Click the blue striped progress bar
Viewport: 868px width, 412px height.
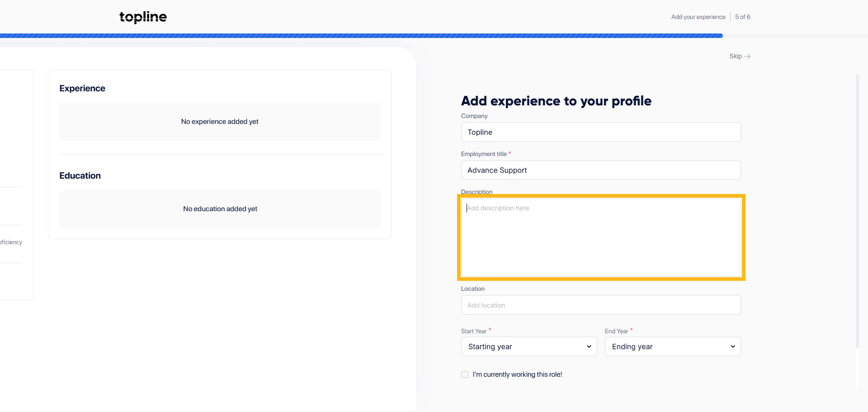pyautogui.click(x=362, y=36)
